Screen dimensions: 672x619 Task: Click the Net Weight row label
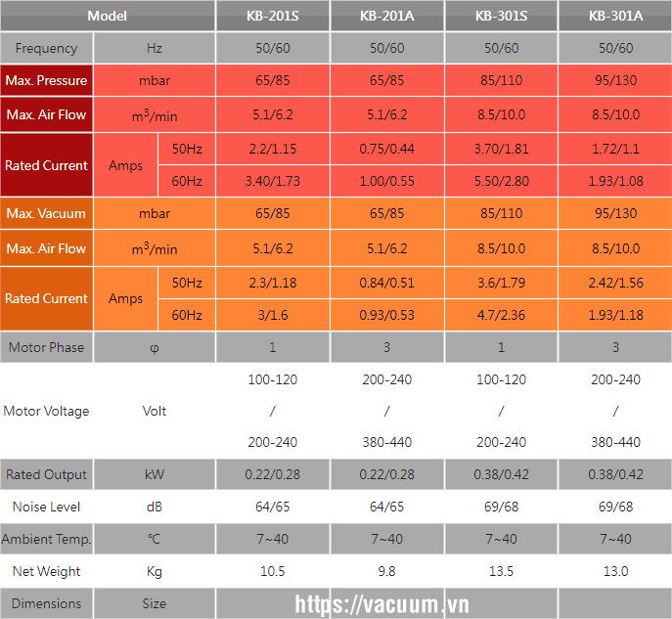[46, 571]
